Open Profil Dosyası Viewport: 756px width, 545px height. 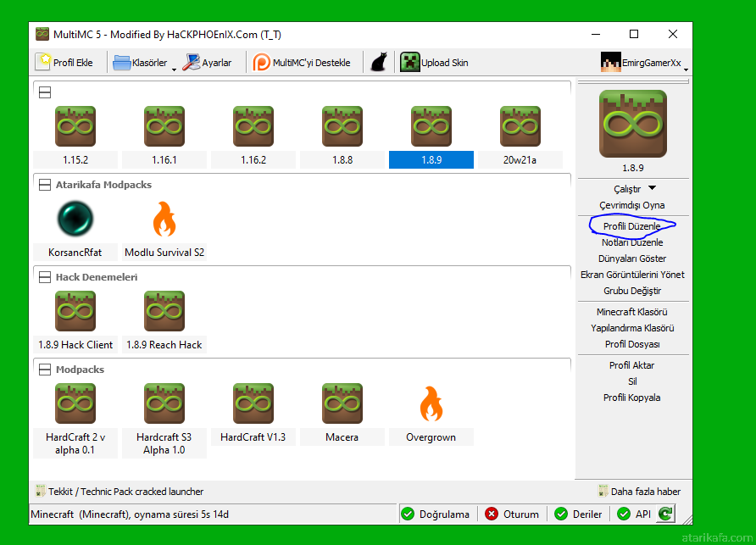tap(632, 344)
